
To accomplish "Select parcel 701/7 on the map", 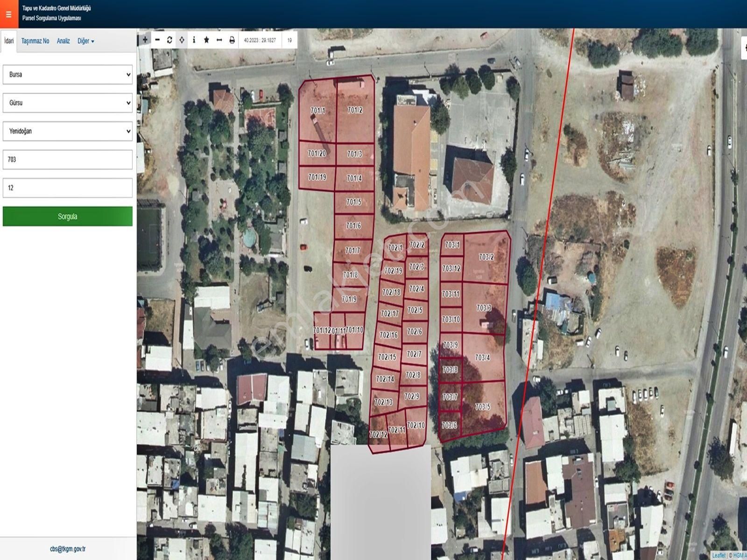I will point(352,251).
